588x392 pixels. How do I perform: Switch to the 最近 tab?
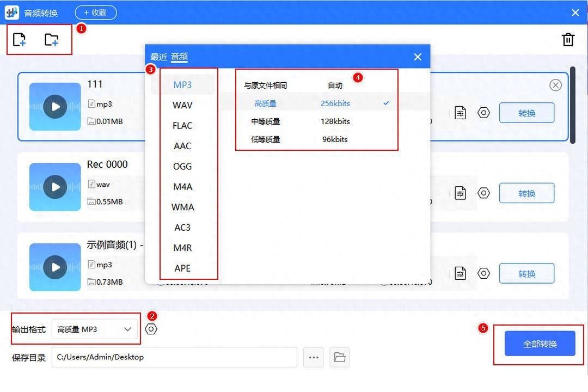pos(158,57)
